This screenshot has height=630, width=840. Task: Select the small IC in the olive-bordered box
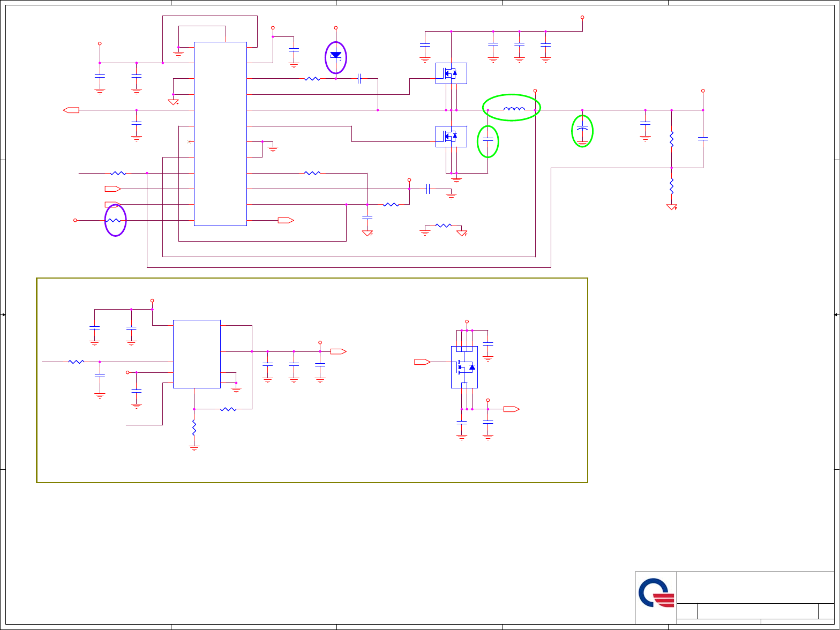[x=197, y=354]
